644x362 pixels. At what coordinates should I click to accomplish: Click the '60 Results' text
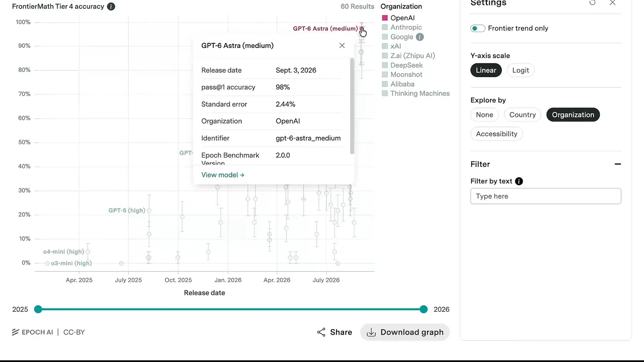tap(357, 6)
